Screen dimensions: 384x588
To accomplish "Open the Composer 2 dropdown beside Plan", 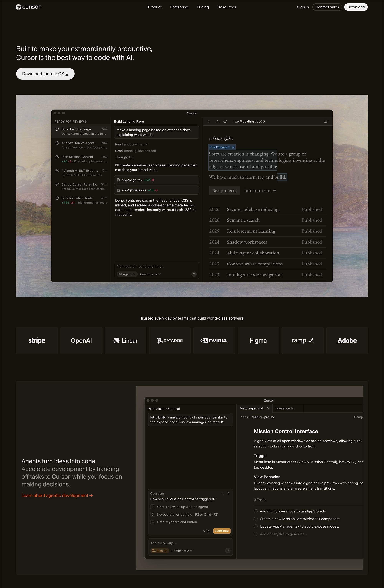I will (x=182, y=550).
